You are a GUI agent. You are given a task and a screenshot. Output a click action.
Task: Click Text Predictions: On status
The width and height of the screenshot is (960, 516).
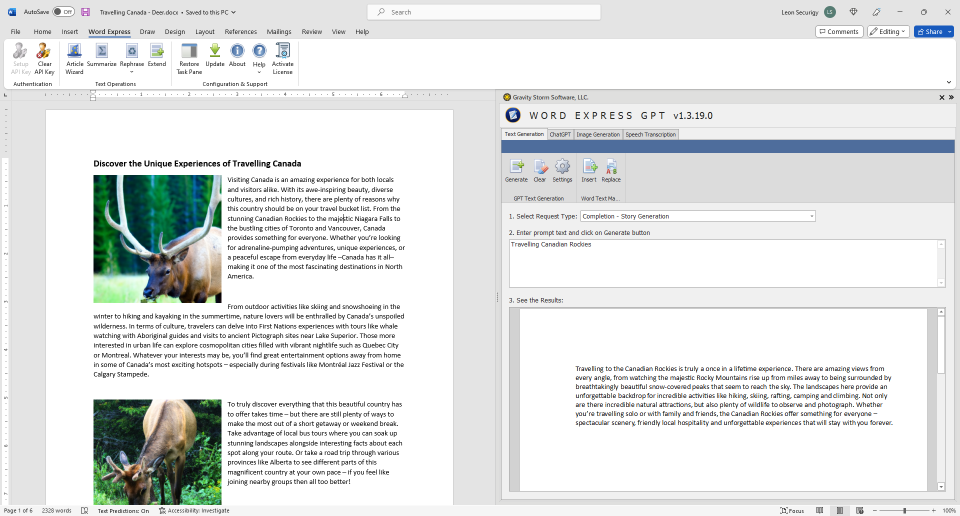coord(123,510)
